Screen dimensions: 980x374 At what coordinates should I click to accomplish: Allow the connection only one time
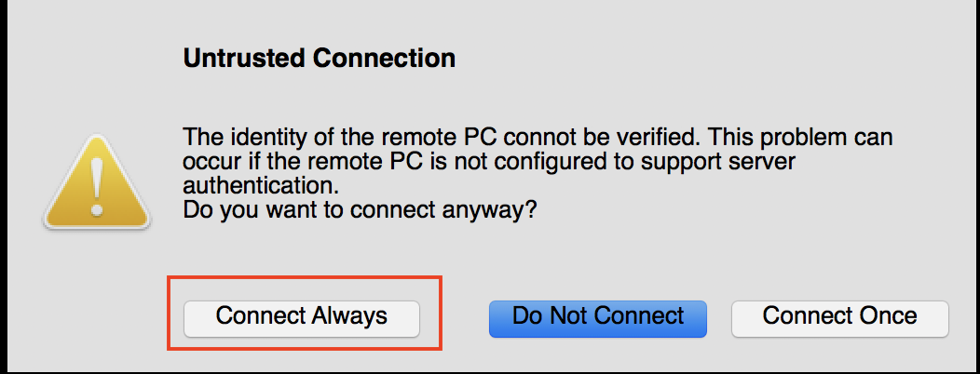coord(840,319)
